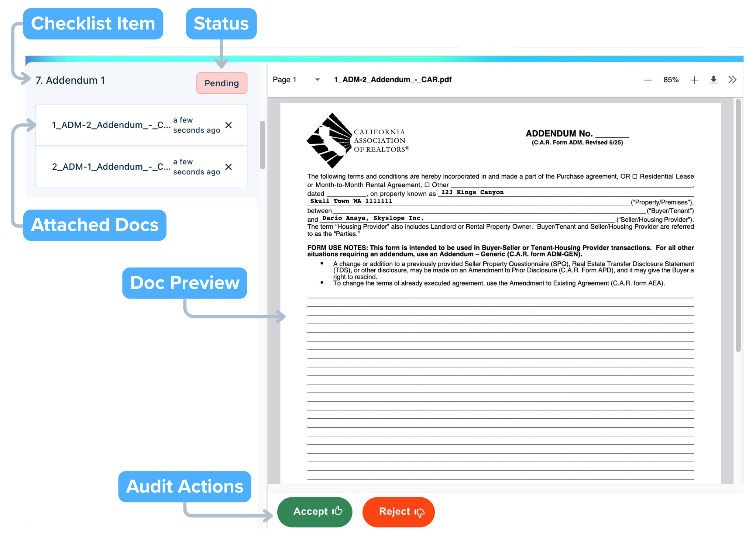Click the Pending status badge
The width and height of the screenshot is (756, 546).
click(x=221, y=83)
